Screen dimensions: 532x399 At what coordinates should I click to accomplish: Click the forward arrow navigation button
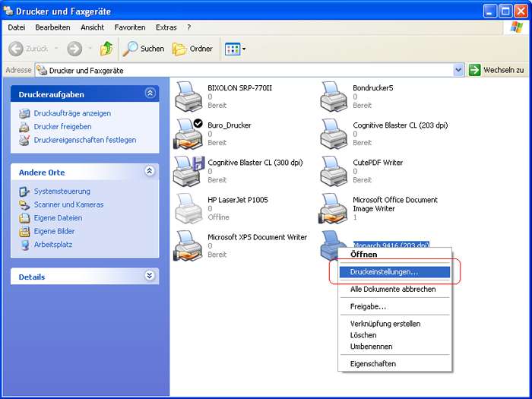click(x=74, y=49)
